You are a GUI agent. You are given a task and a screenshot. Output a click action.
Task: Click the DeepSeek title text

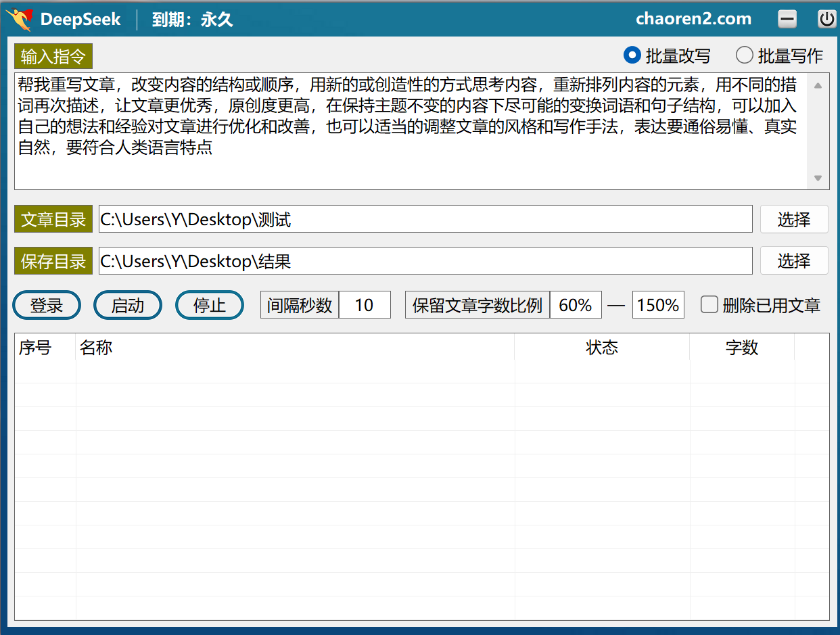[x=80, y=20]
